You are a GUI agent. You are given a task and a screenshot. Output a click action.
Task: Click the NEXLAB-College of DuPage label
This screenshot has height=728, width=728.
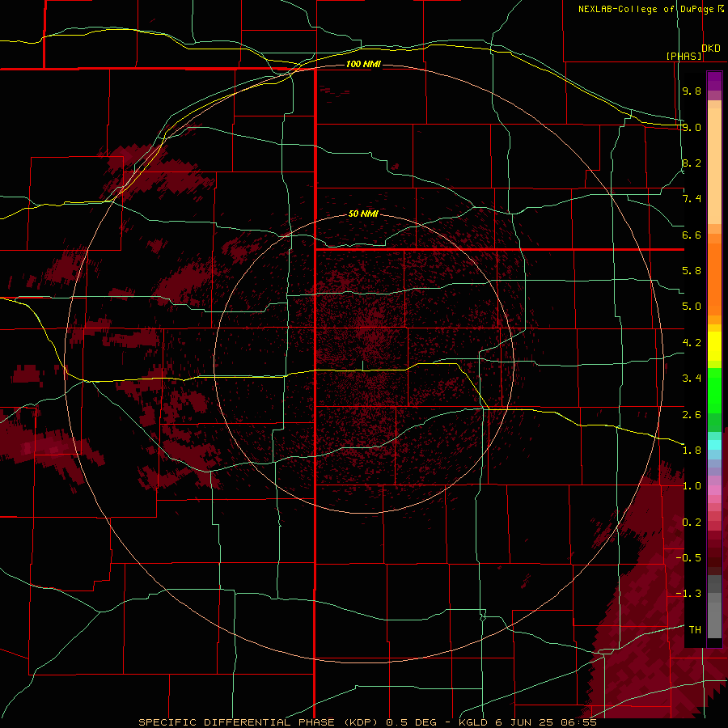click(x=645, y=9)
